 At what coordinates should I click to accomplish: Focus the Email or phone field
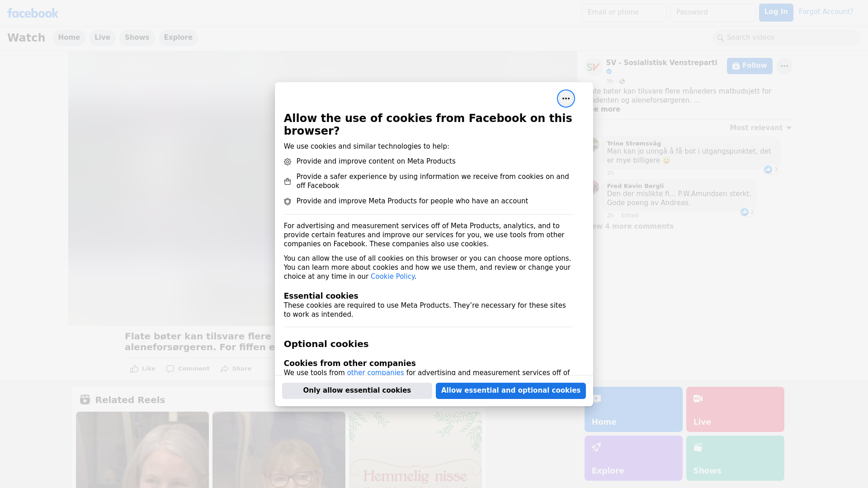click(624, 12)
